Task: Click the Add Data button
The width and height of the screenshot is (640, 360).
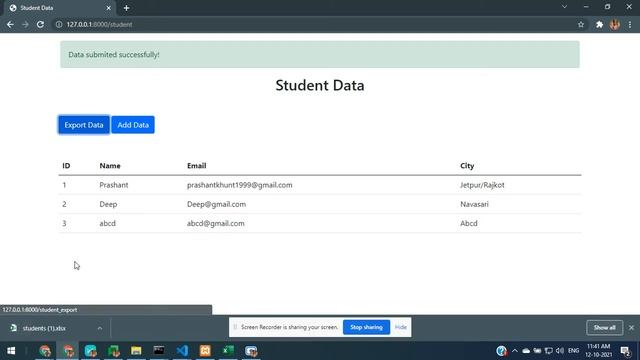Action: pyautogui.click(x=133, y=125)
